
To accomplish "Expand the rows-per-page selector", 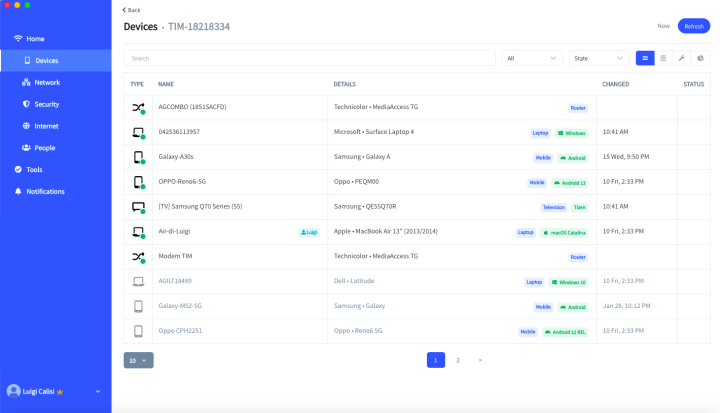I will pos(138,360).
